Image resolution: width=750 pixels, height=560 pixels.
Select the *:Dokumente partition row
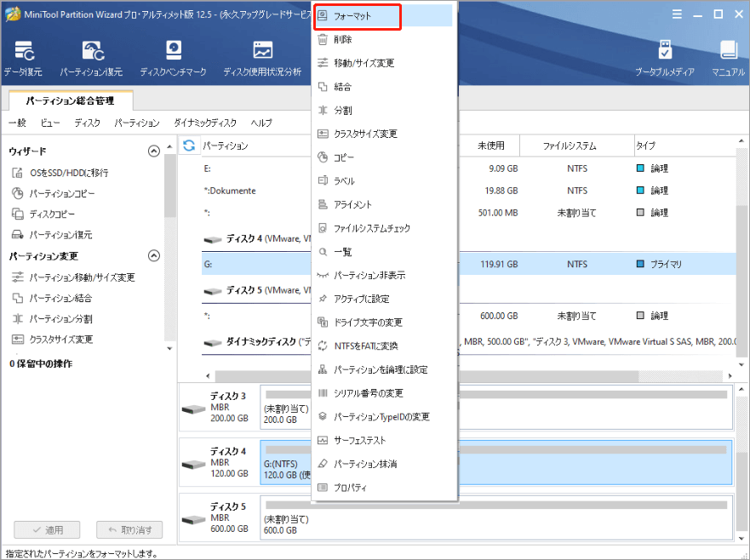click(x=469, y=191)
